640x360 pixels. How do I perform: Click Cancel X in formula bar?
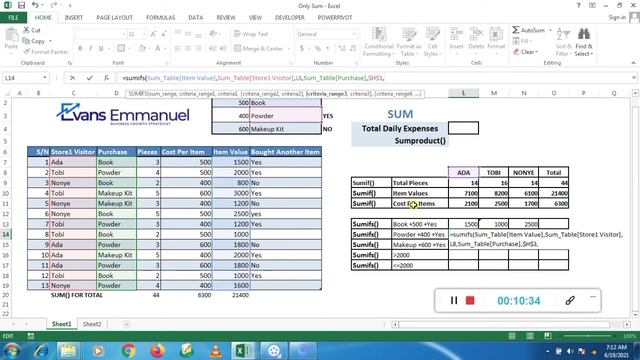pyautogui.click(x=72, y=78)
